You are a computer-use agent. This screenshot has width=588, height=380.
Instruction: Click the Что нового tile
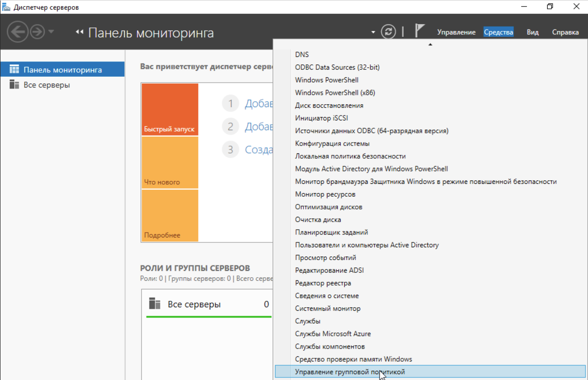170,162
